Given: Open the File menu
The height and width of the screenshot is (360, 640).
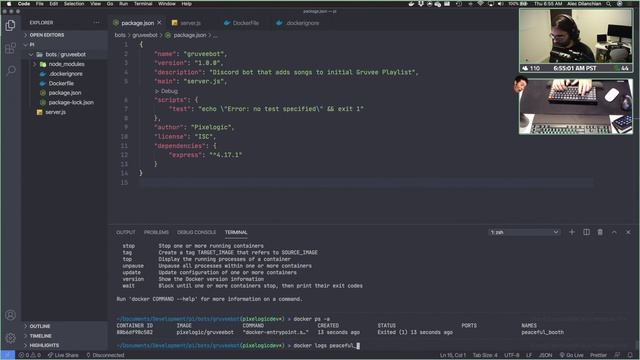Looking at the screenshot, I should pos(40,4).
